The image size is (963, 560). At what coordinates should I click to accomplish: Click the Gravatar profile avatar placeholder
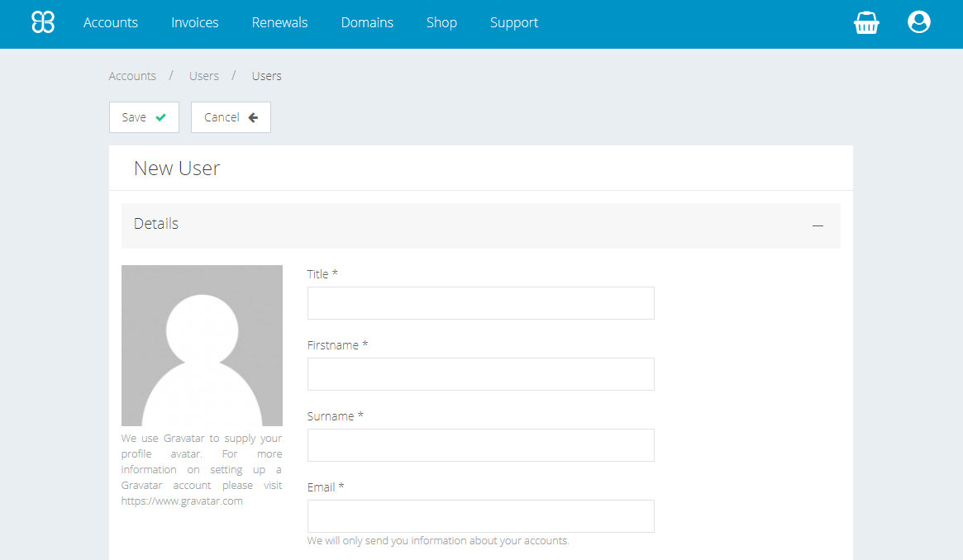click(202, 345)
